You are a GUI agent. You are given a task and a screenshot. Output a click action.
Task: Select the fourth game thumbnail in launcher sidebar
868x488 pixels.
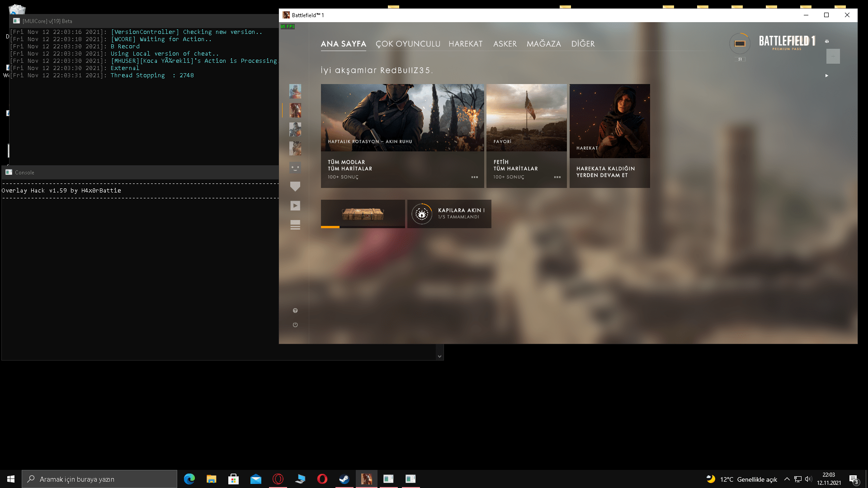295,149
